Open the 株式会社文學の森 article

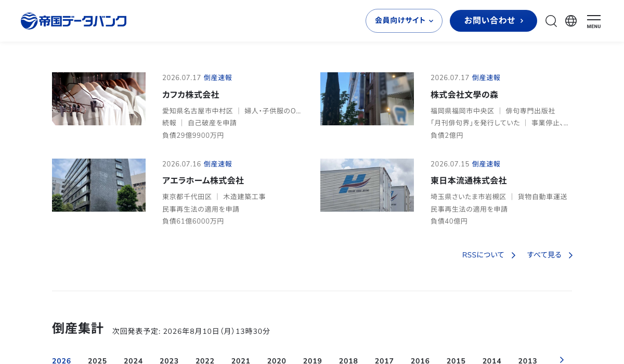coord(464,95)
